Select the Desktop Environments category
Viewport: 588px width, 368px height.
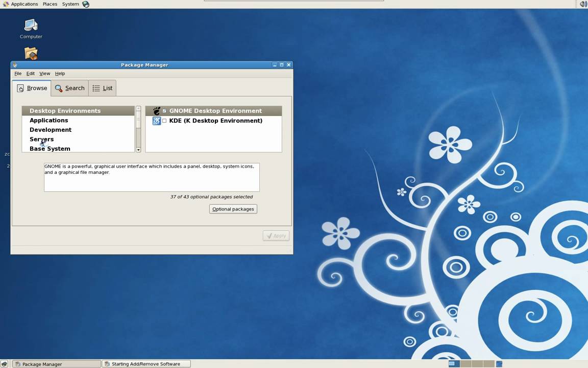click(78, 111)
